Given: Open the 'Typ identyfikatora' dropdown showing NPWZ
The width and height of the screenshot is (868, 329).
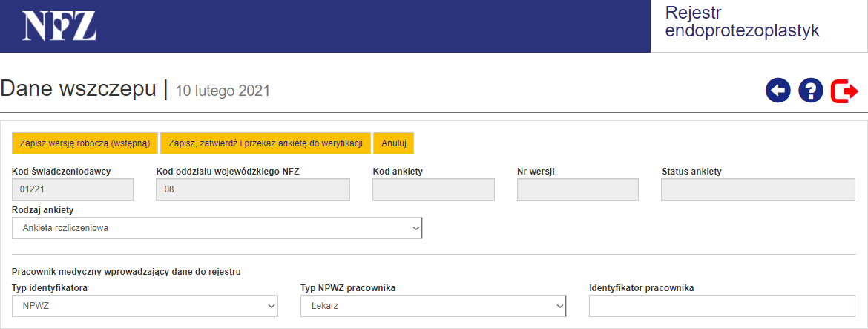Looking at the screenshot, I should coord(145,306).
